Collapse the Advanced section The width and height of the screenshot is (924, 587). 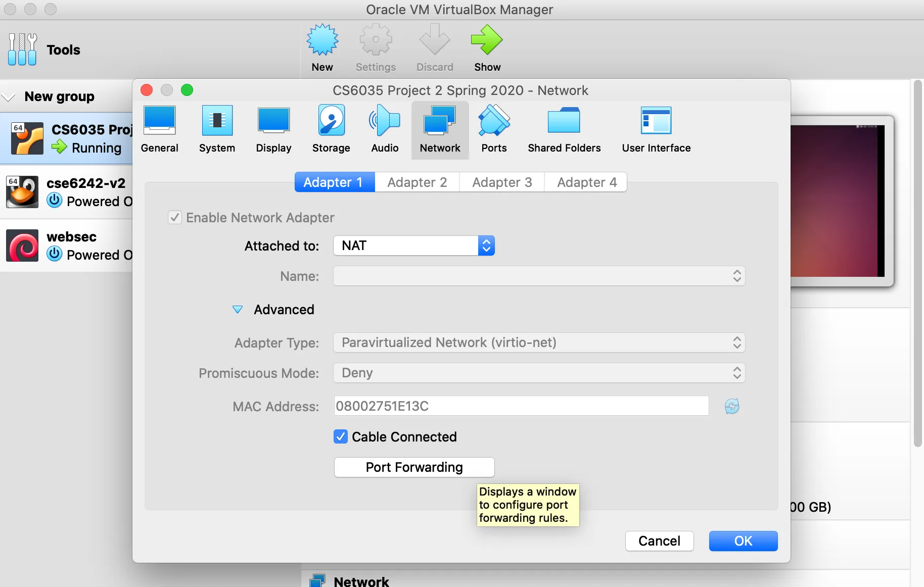(x=238, y=309)
